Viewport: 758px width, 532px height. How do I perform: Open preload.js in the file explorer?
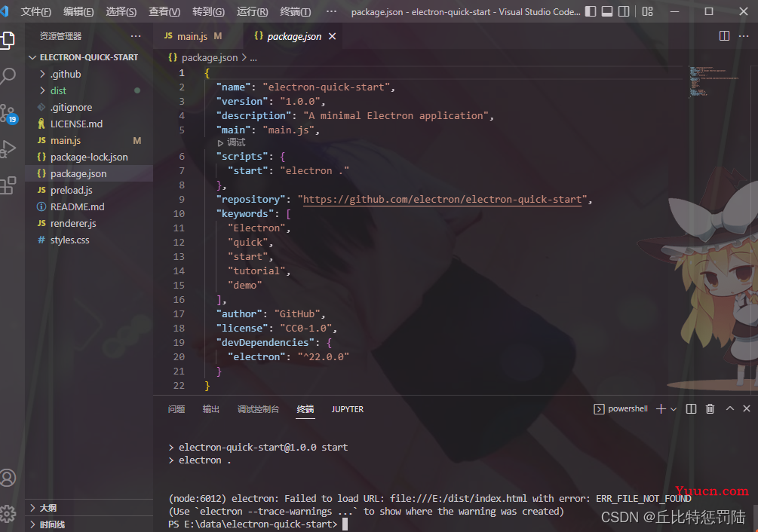89,190
